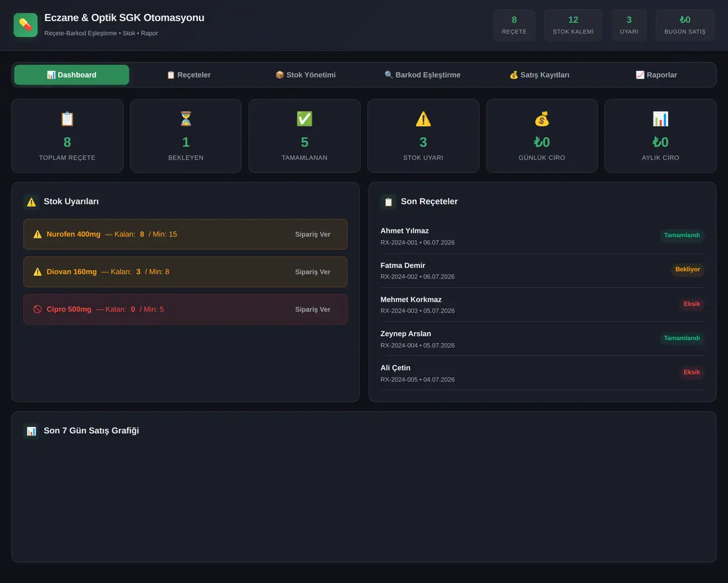This screenshot has width=728, height=583.
Task: Click the Eczane & Optik SGK Otomasyonu title
Action: pos(124,18)
